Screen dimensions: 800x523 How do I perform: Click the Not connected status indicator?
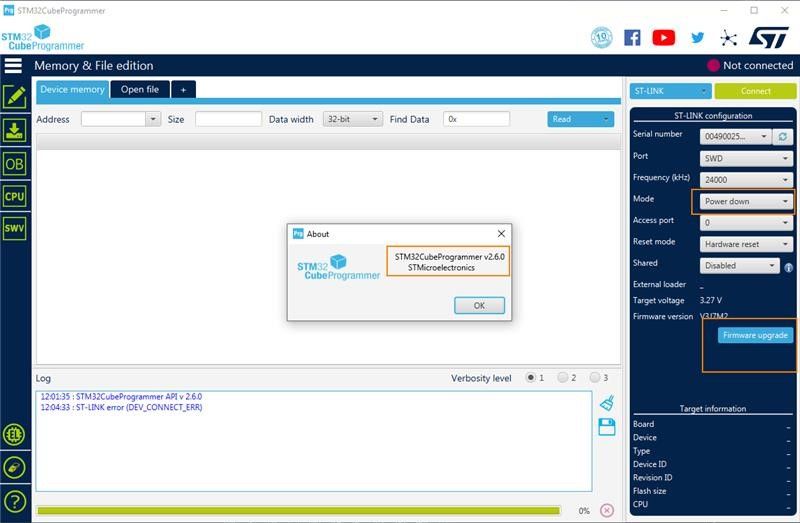750,65
